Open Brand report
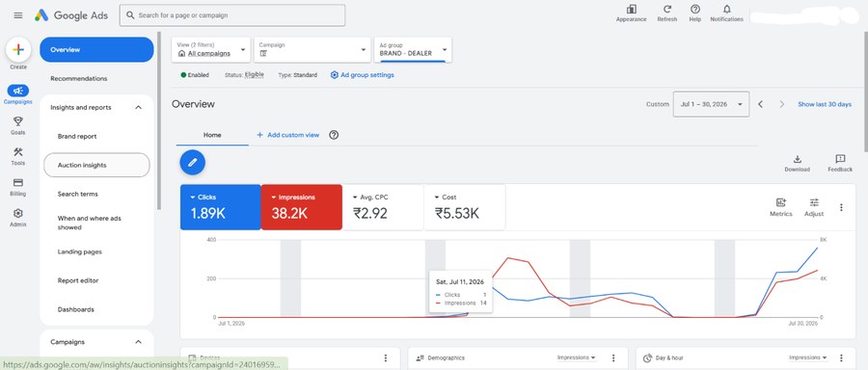This screenshot has width=868, height=370. pos(77,136)
